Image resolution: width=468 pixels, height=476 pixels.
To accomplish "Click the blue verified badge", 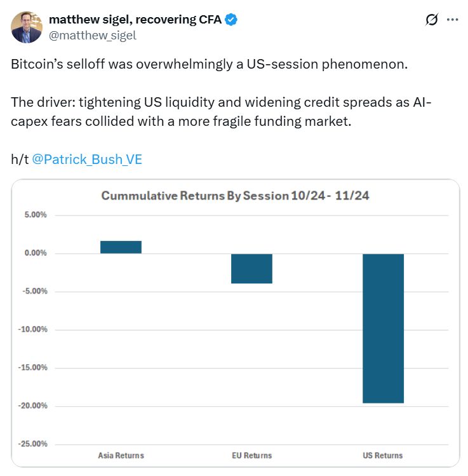I will 231,20.
